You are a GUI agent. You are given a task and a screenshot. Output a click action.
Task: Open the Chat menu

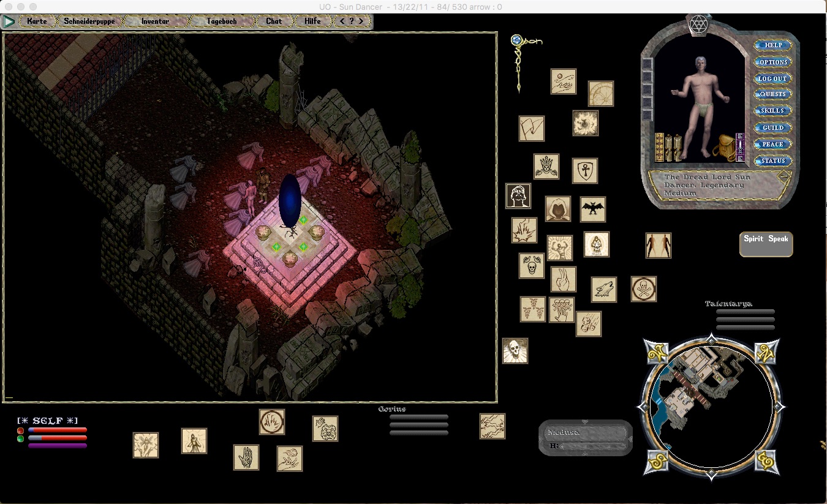tap(274, 21)
